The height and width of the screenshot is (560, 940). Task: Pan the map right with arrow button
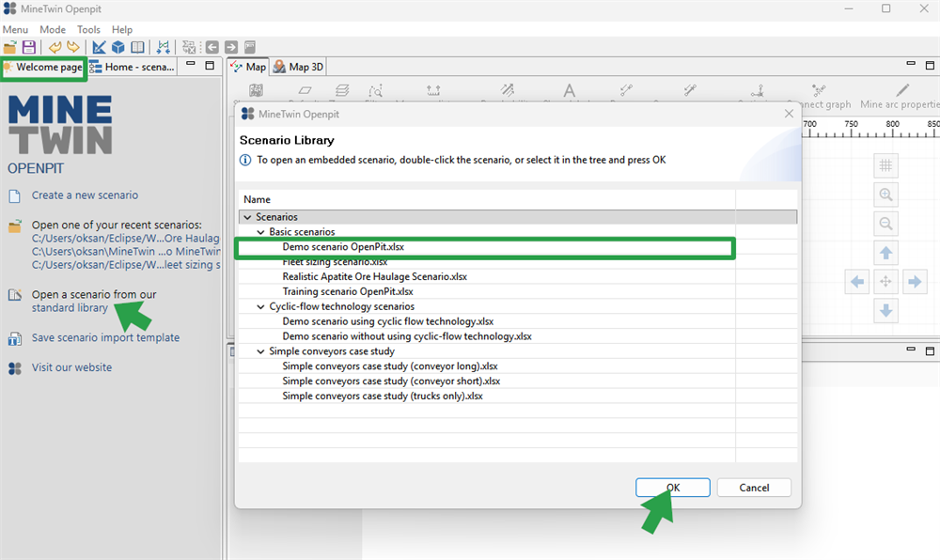(x=915, y=282)
